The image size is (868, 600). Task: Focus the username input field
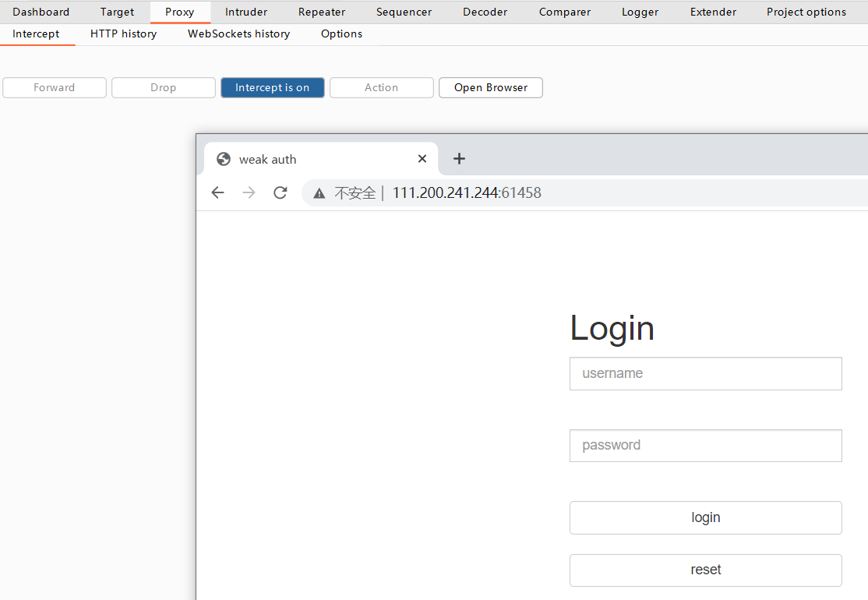705,373
